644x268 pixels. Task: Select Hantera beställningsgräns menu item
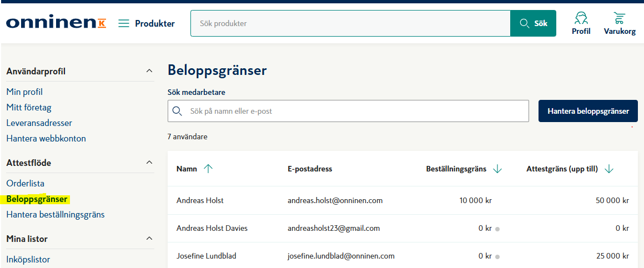click(x=56, y=214)
